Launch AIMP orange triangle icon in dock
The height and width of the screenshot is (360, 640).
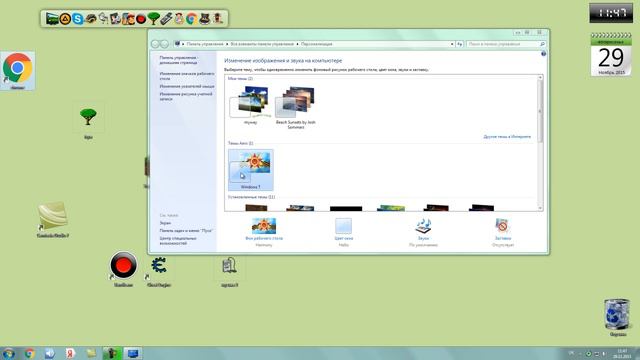pos(65,19)
